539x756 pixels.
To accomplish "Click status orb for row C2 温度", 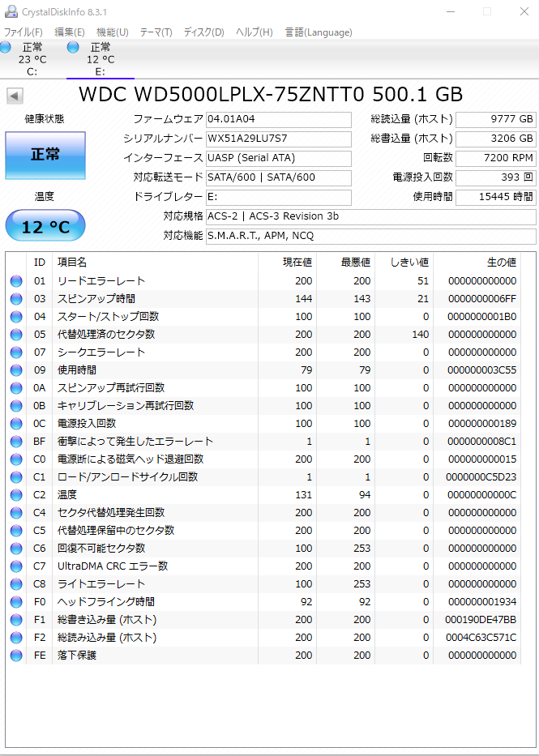I will pyautogui.click(x=16, y=495).
